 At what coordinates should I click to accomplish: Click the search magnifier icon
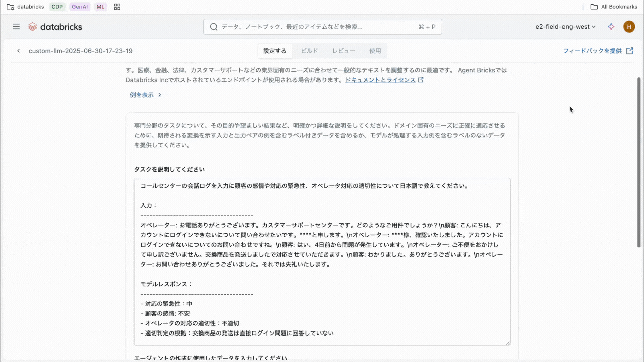(x=214, y=27)
